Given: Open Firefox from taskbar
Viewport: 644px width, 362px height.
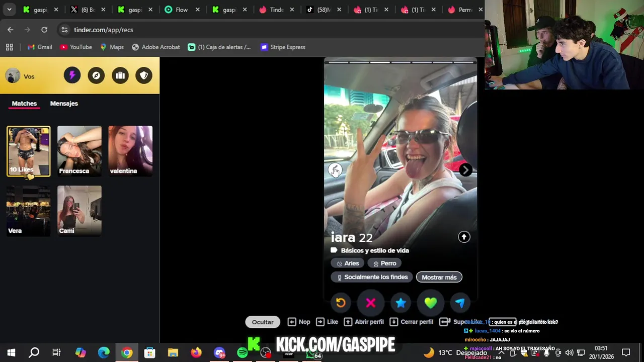Looking at the screenshot, I should pos(196,352).
